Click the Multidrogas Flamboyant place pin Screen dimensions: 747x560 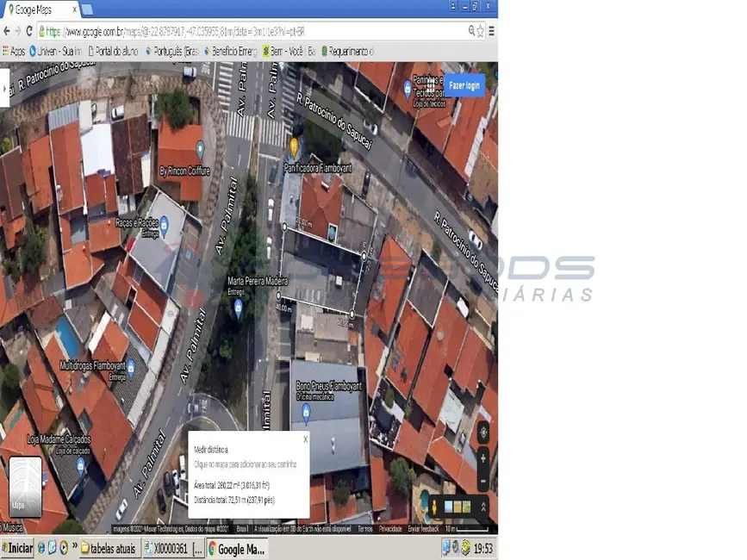tap(131, 365)
